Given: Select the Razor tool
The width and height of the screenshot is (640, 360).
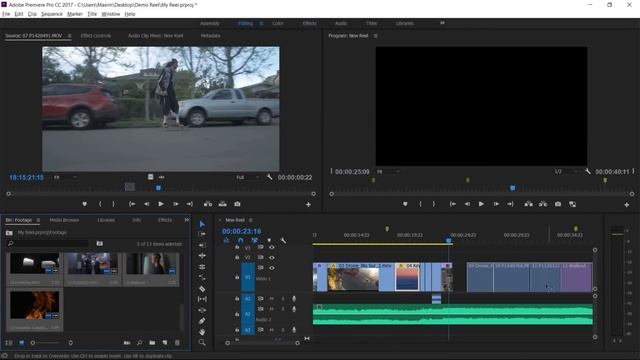Looking at the screenshot, I should tap(202, 289).
